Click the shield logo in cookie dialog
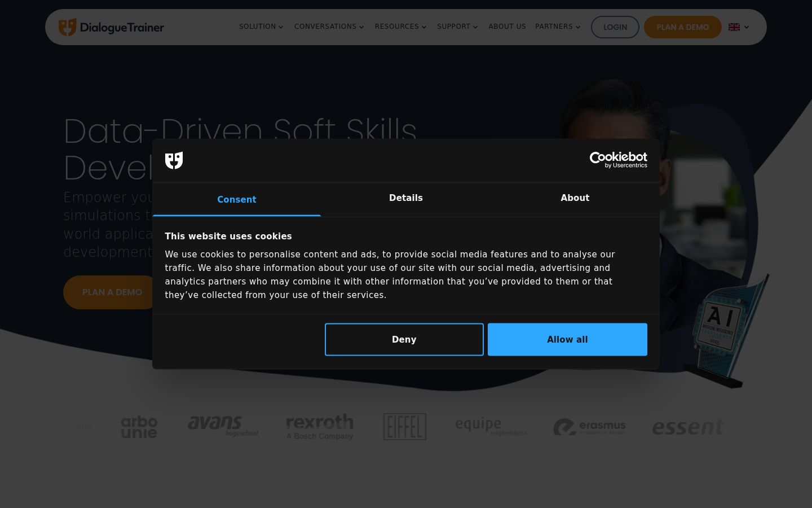 click(x=174, y=160)
